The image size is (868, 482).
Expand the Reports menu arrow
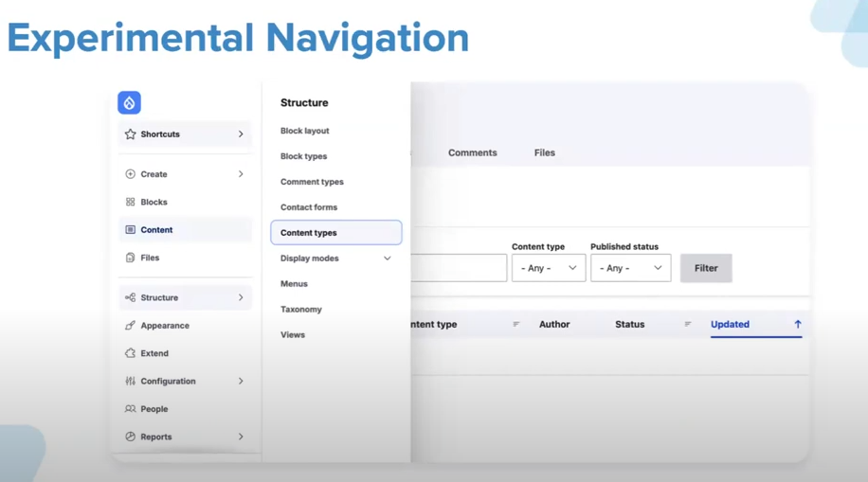point(241,437)
